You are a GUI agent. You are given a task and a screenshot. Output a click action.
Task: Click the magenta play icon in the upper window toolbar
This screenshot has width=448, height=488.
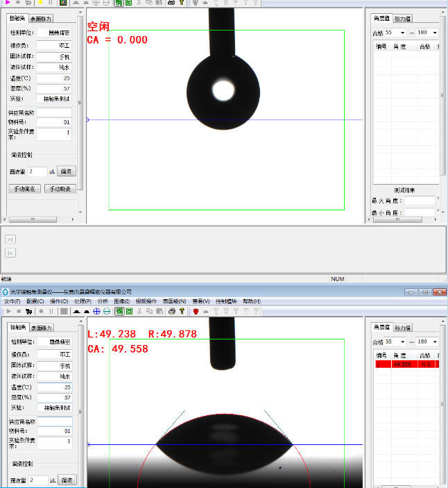coord(8,3)
